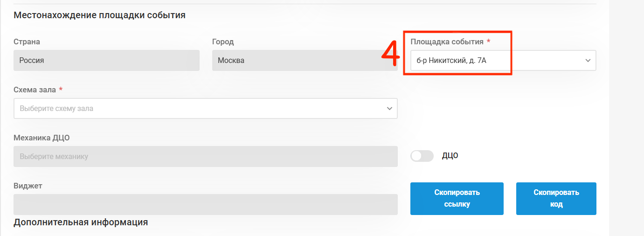Focus the Страна field showing Россия
This screenshot has width=644, height=236.
pyautogui.click(x=107, y=61)
